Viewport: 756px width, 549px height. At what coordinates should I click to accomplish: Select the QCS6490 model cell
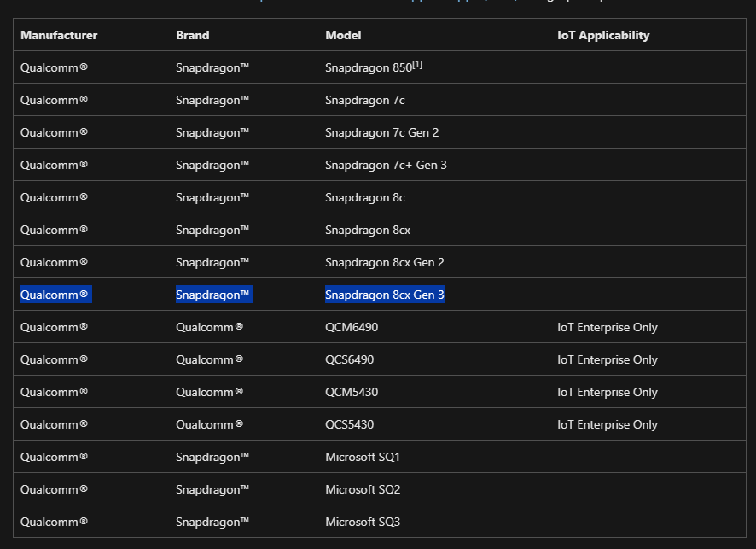coord(350,359)
